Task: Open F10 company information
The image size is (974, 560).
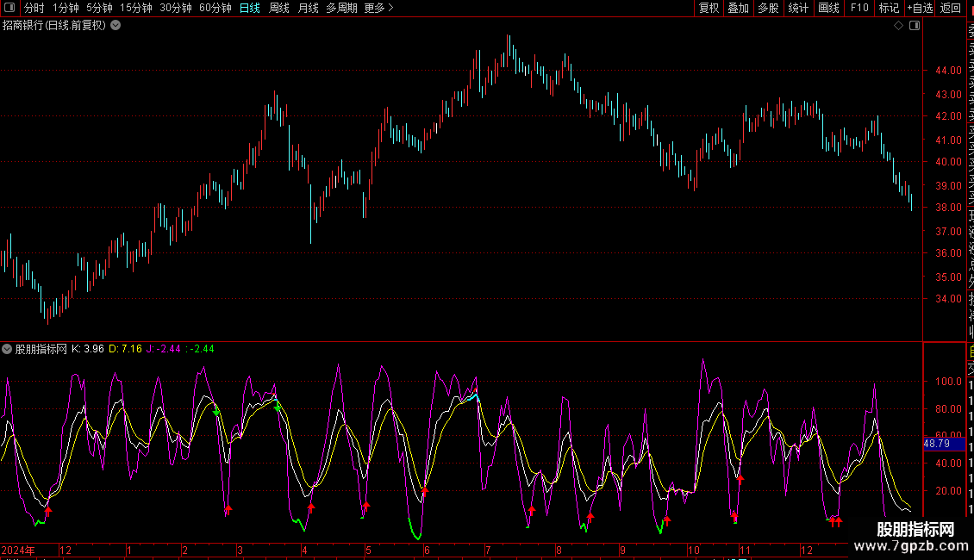Action: (859, 8)
